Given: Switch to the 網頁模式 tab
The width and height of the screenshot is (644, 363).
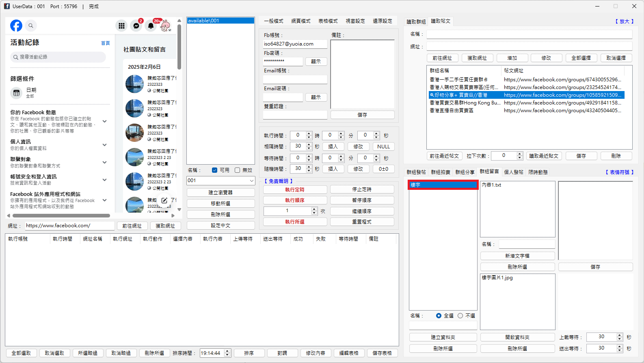Looking at the screenshot, I should tap(301, 21).
